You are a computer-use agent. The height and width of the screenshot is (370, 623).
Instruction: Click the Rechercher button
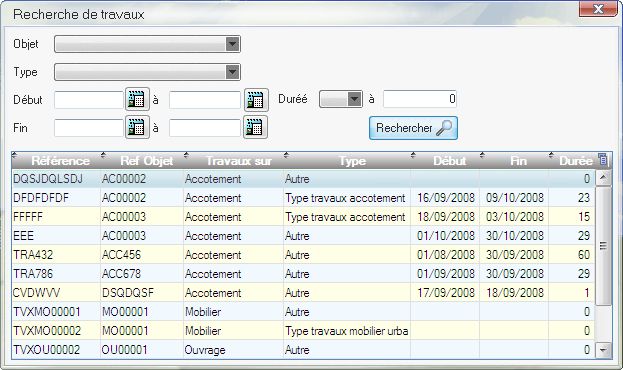[413, 128]
